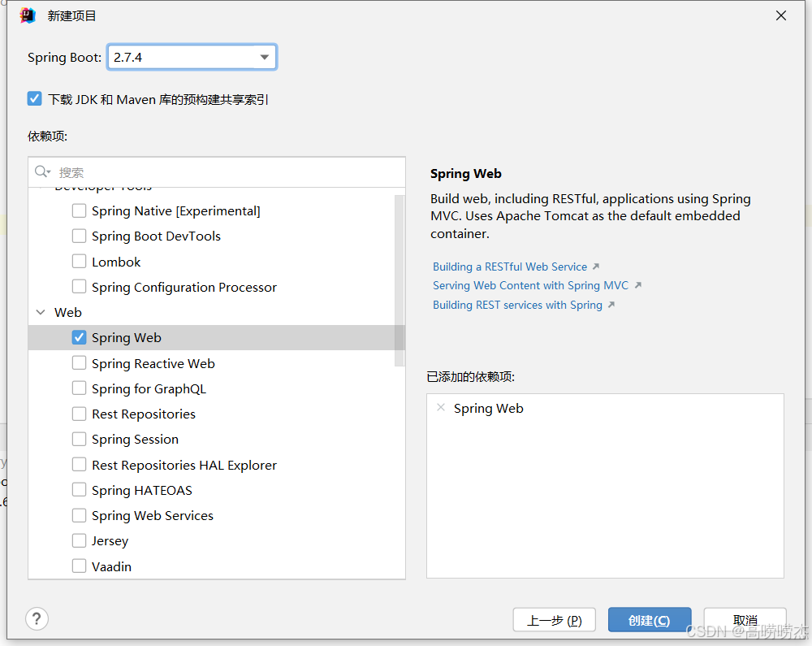Viewport: 812px width, 646px height.
Task: Close the new project dialog
Action: [781, 15]
